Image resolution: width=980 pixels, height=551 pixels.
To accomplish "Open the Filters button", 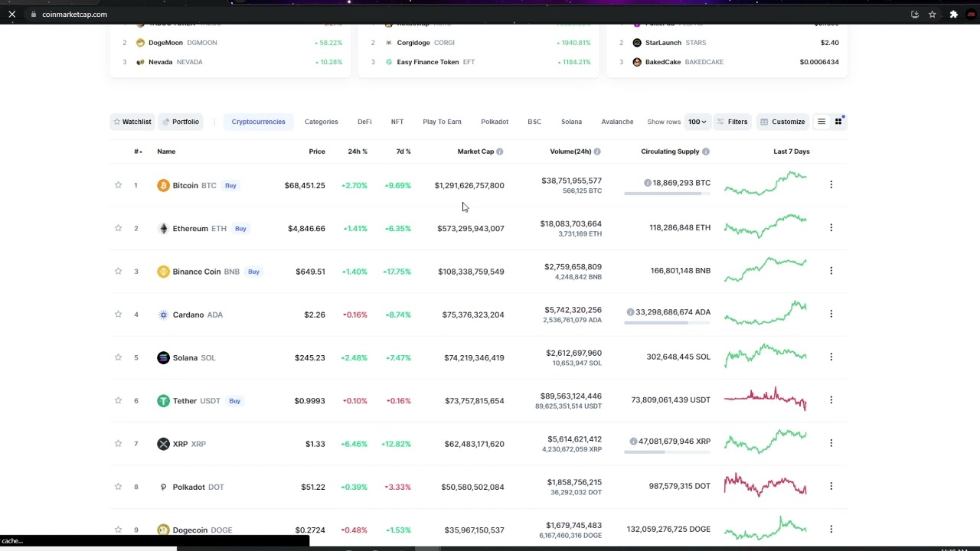I will pyautogui.click(x=732, y=122).
